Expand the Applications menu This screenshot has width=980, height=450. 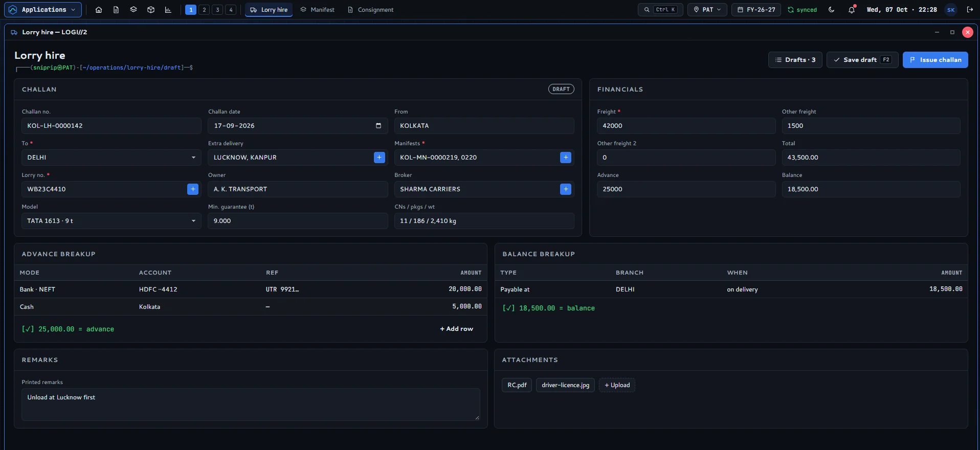coord(43,10)
